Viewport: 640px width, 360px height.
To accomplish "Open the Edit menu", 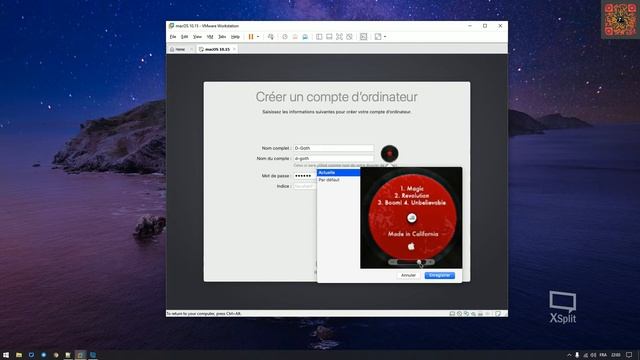I will (184, 37).
